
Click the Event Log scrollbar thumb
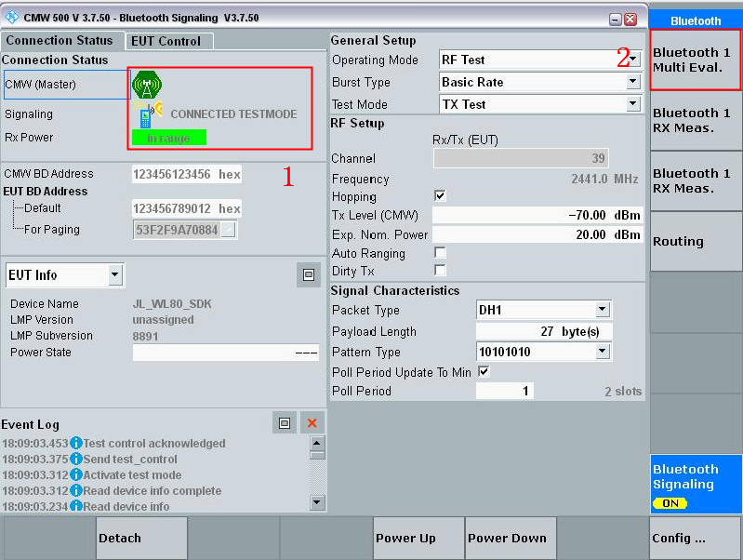click(317, 455)
